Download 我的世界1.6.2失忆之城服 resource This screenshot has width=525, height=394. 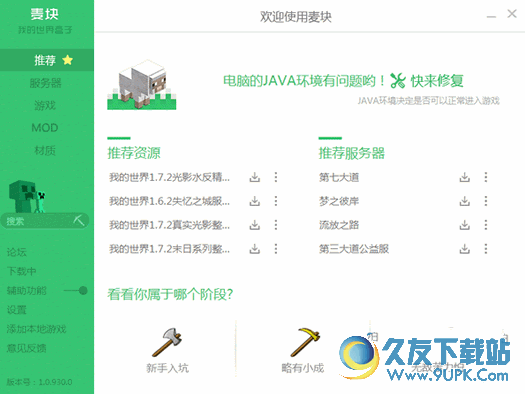tap(254, 201)
